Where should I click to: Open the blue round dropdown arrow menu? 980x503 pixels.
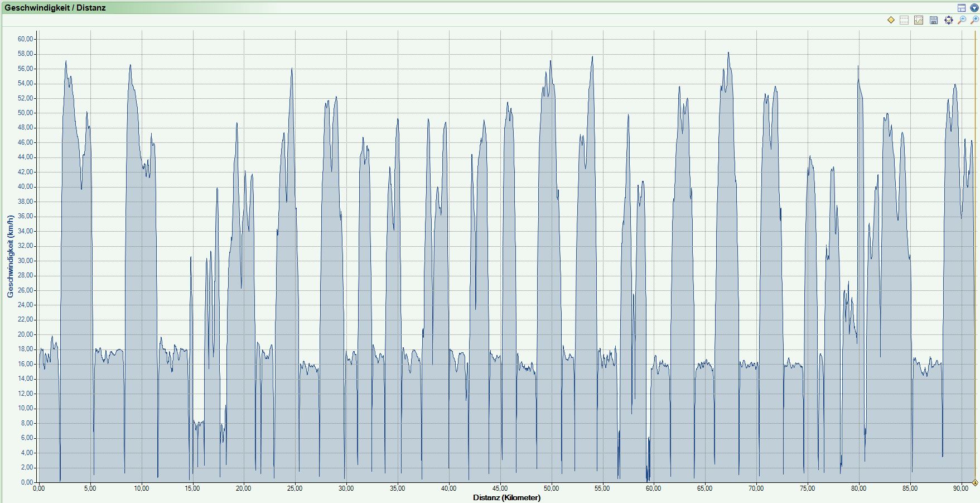click(x=974, y=8)
